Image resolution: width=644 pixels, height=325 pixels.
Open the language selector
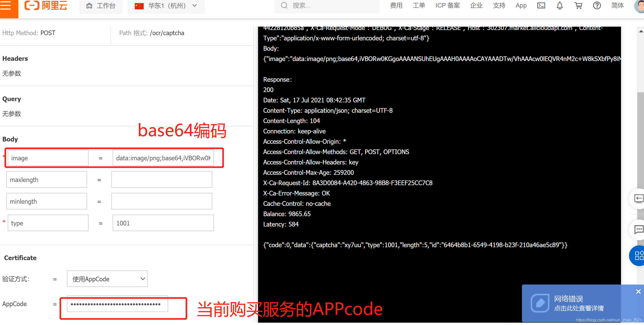click(617, 6)
